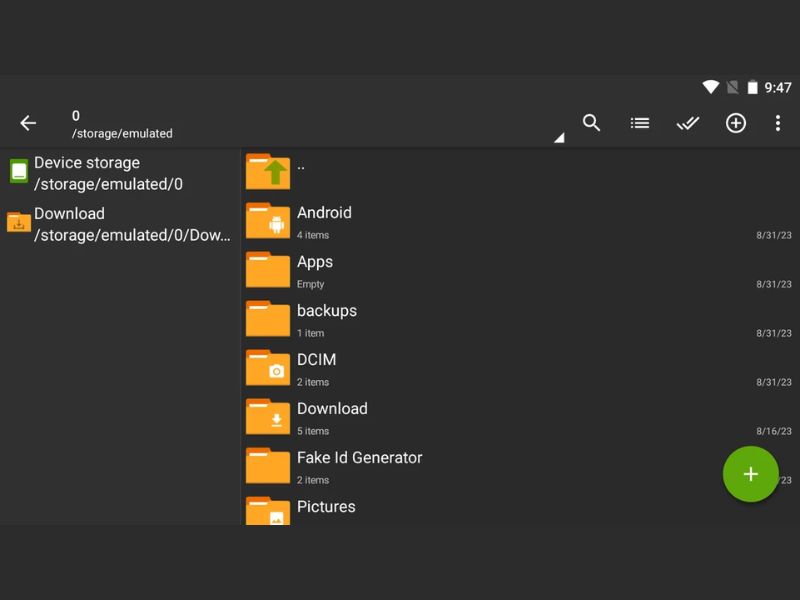The height and width of the screenshot is (600, 800).
Task: Open Device storage in the sidebar
Action: pos(120,173)
